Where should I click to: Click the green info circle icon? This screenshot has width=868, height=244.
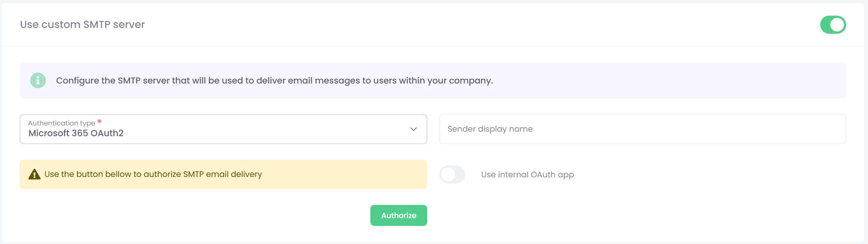coord(38,81)
